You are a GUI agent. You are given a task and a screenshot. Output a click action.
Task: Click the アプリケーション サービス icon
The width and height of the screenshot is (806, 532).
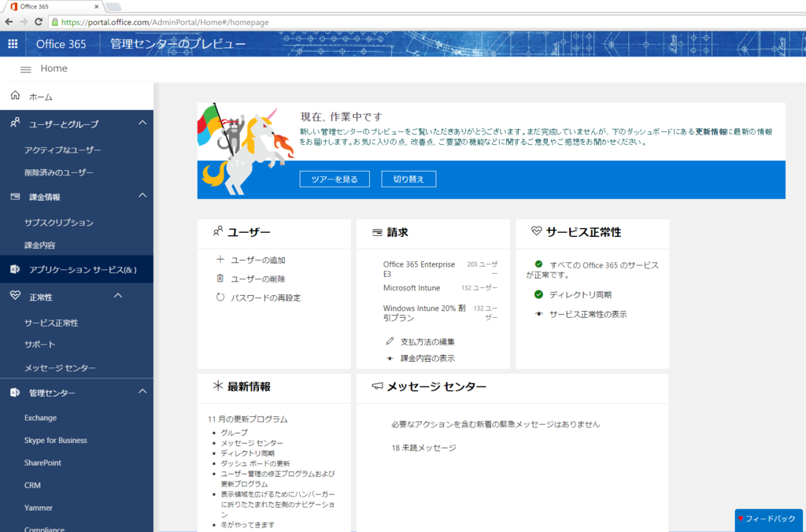click(15, 269)
